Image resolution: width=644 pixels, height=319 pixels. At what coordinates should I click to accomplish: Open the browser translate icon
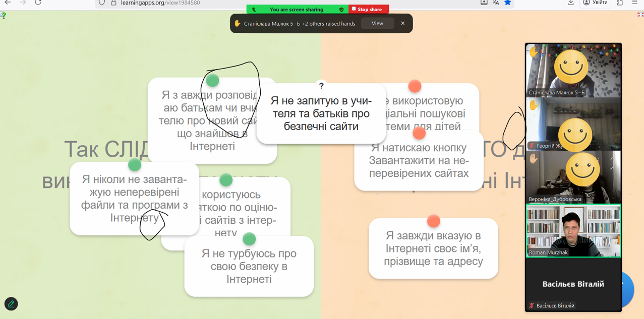[496, 3]
